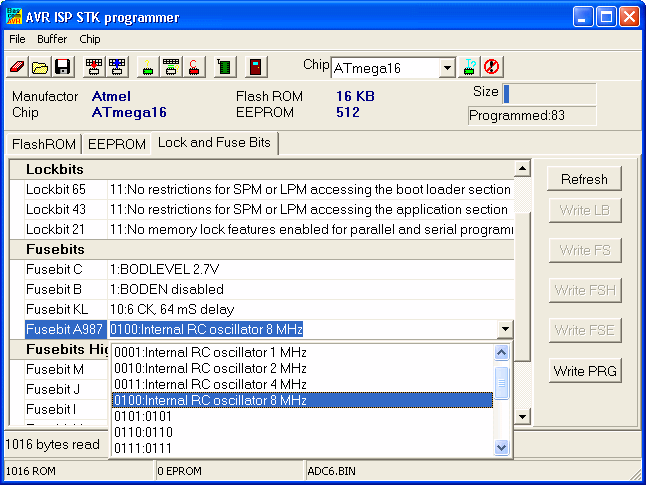The height and width of the screenshot is (485, 646).
Task: Switch to the FlashROM tab
Action: click(44, 144)
